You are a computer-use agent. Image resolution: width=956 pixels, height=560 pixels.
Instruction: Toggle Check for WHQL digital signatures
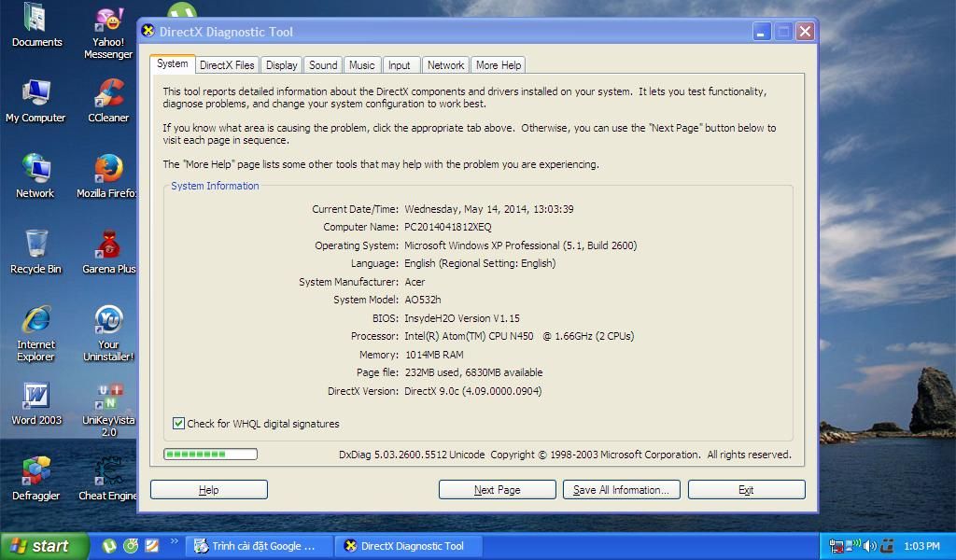coord(178,424)
